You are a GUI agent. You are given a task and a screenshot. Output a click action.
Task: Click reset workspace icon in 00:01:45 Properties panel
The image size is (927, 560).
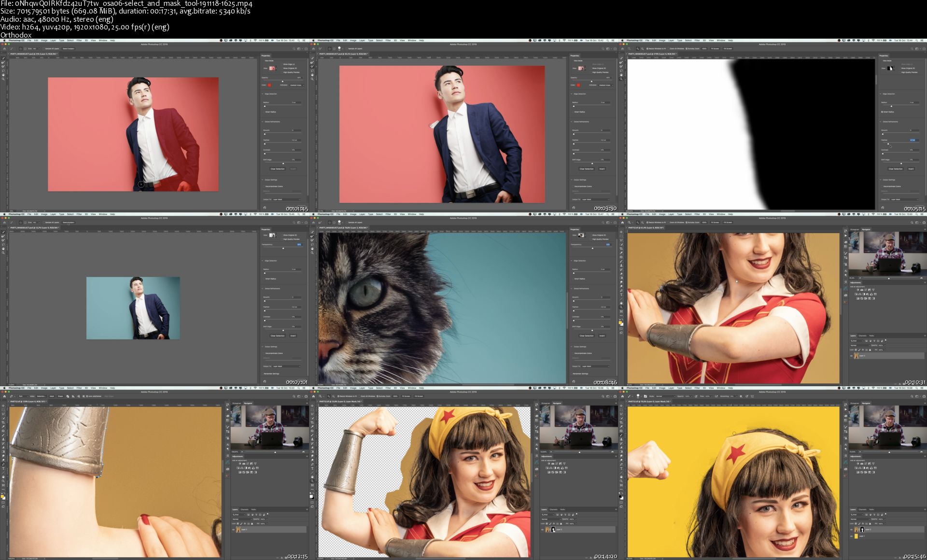[265, 208]
